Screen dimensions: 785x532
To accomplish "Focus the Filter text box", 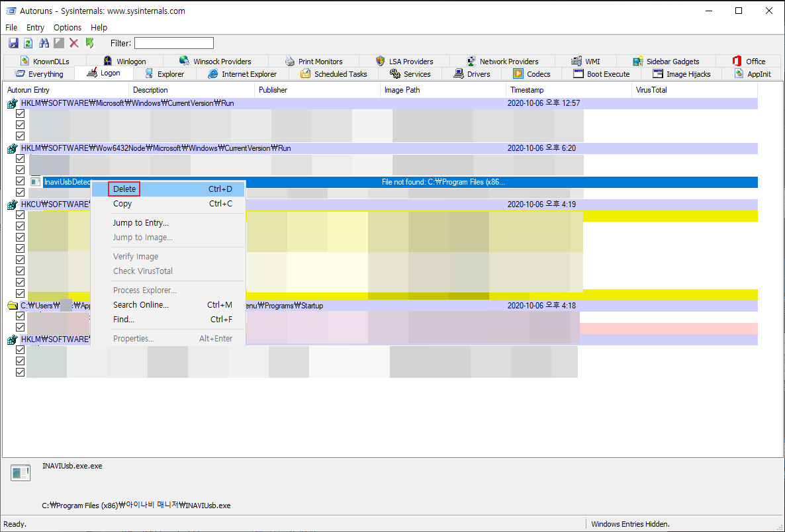I will pyautogui.click(x=173, y=43).
